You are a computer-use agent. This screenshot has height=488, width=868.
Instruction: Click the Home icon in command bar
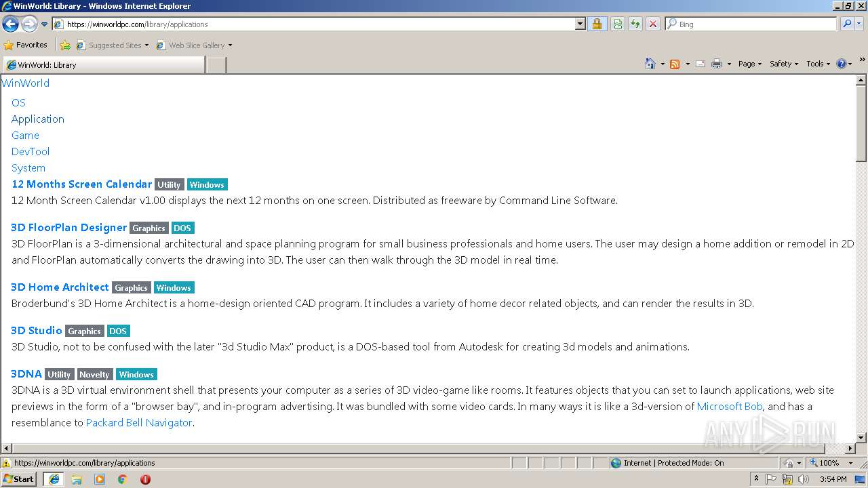point(650,64)
